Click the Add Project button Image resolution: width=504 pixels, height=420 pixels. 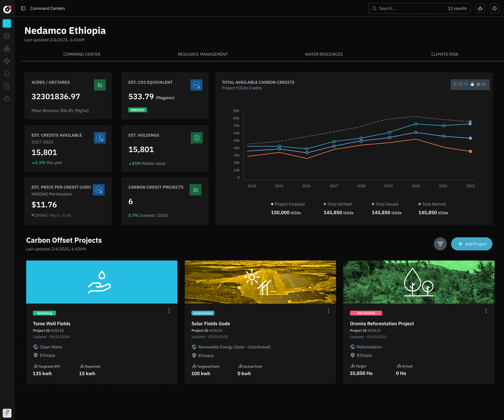coord(472,244)
